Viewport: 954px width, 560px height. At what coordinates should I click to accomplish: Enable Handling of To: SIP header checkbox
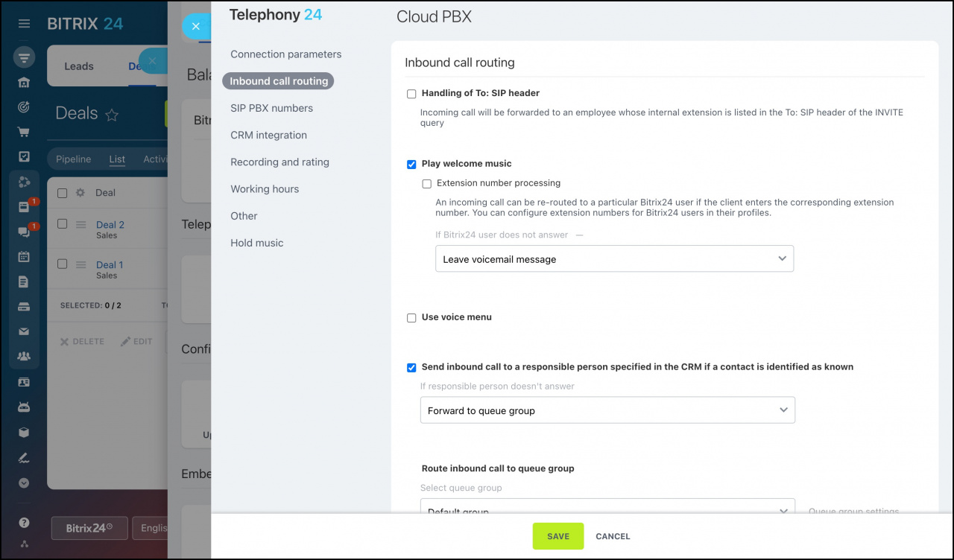411,94
